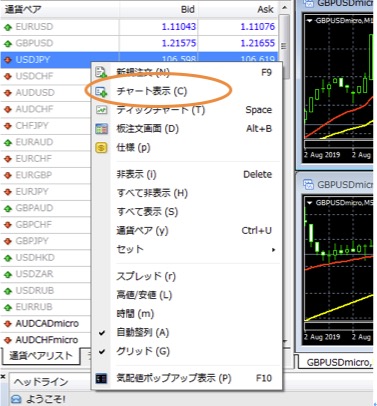Image resolution: width=377 pixels, height=406 pixels.
Task: Select ティックチャート (T) menu entry
Action: click(187, 110)
